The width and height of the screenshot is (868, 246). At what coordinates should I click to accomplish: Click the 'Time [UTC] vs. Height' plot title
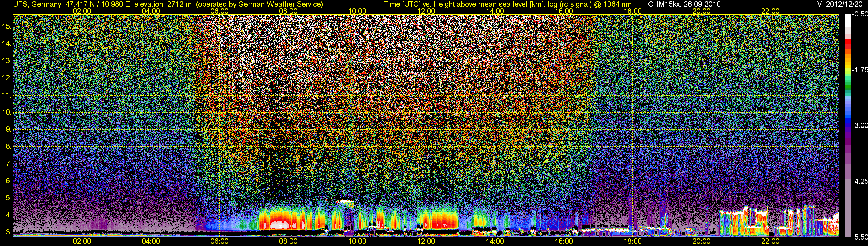420,4
